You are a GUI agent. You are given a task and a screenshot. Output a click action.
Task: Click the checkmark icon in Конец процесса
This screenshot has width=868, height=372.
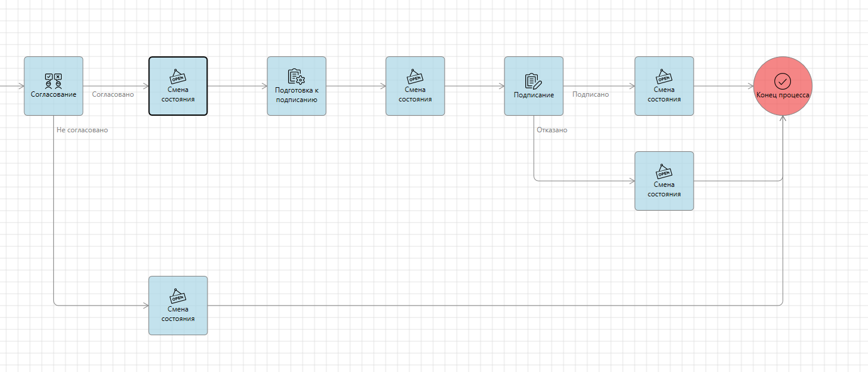[783, 81]
